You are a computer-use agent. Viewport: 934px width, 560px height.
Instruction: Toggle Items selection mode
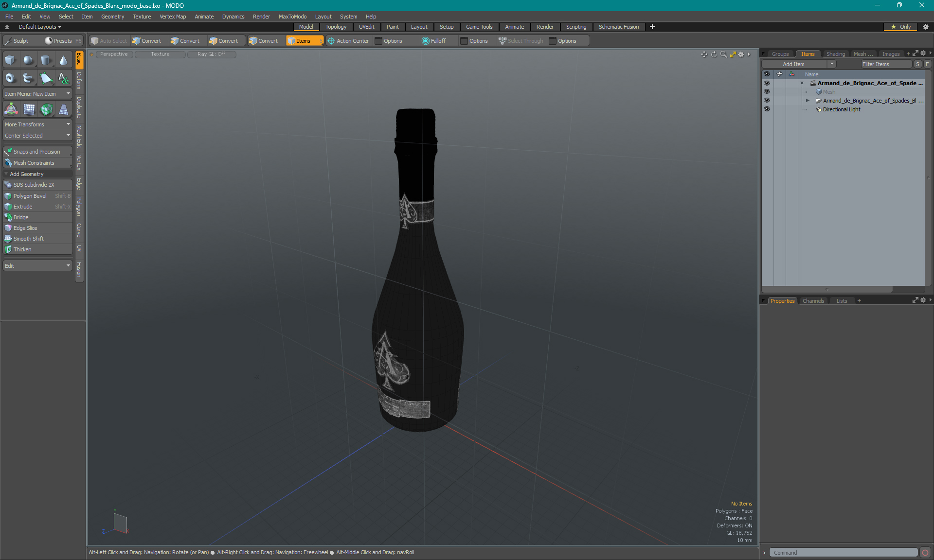305,41
